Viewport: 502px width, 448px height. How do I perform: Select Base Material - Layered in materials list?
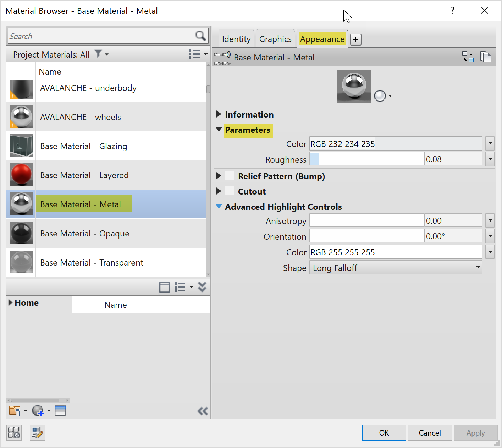84,175
